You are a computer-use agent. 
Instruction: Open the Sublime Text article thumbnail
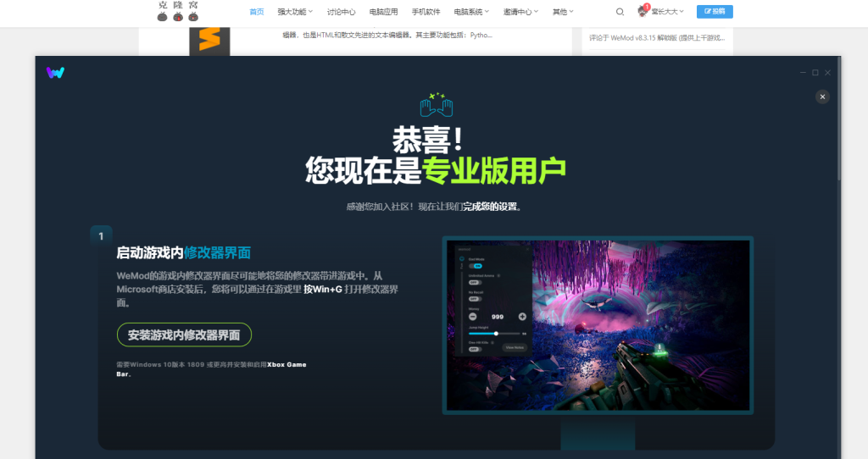(209, 41)
